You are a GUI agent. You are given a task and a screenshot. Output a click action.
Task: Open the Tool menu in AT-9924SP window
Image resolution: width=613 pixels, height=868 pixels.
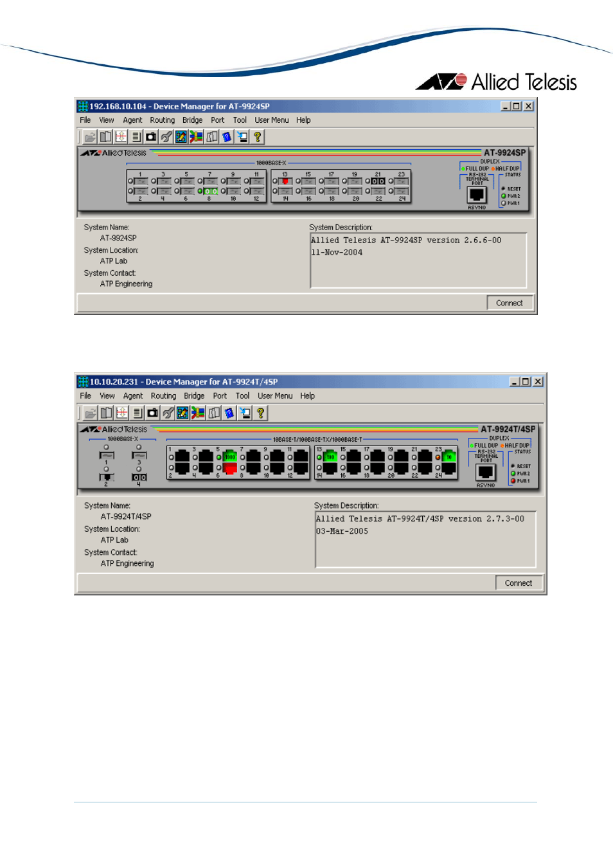coord(240,120)
